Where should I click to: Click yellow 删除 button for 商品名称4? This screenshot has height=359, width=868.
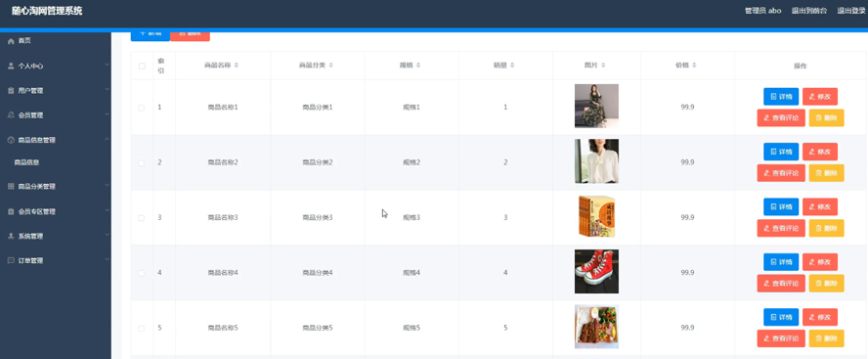(827, 283)
